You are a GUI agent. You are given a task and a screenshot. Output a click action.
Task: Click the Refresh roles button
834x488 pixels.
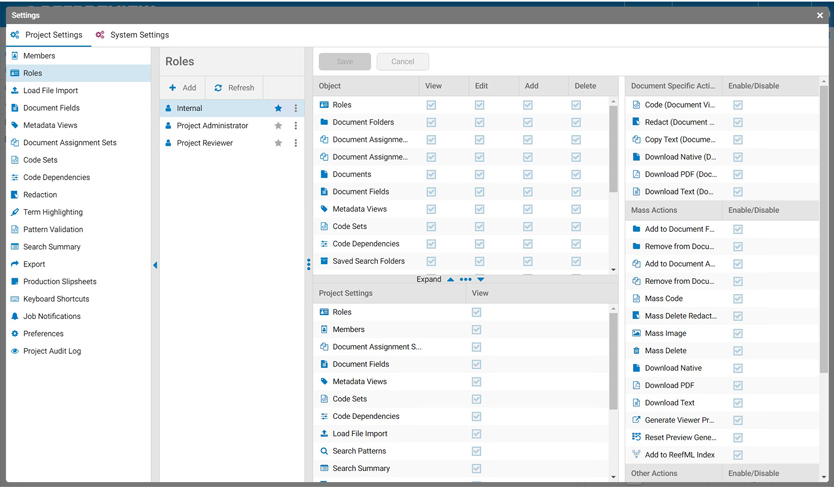click(x=234, y=87)
